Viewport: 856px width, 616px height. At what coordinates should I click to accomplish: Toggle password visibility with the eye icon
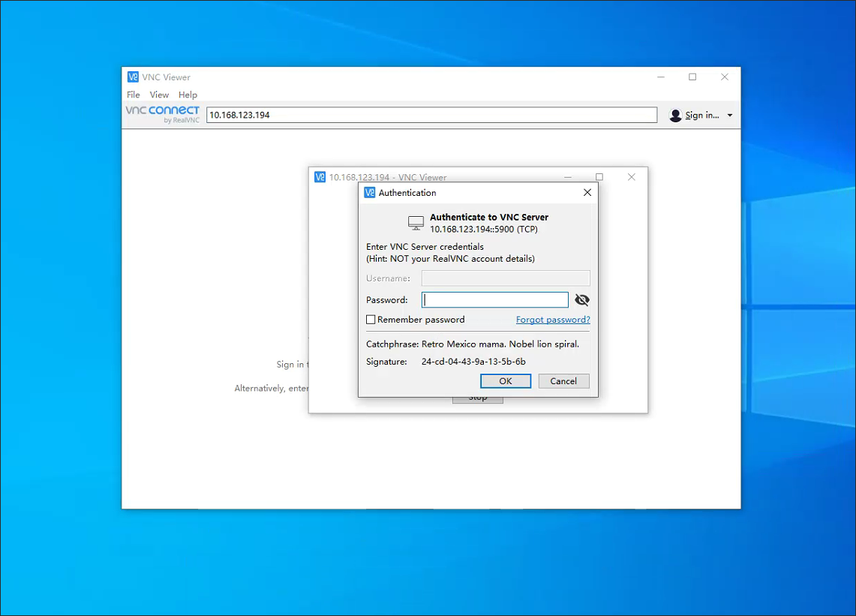581,300
